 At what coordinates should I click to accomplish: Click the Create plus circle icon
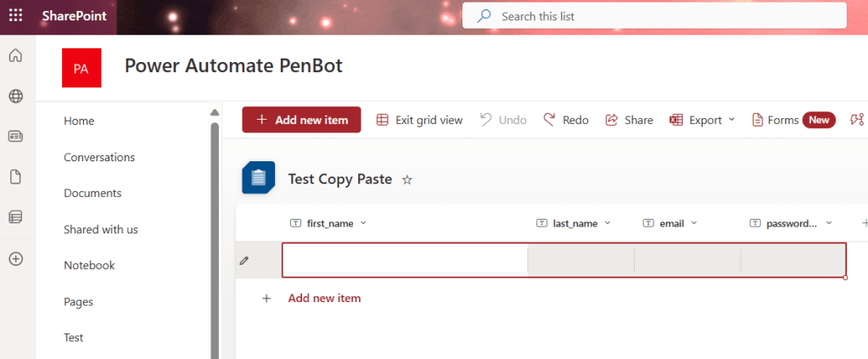coord(15,259)
